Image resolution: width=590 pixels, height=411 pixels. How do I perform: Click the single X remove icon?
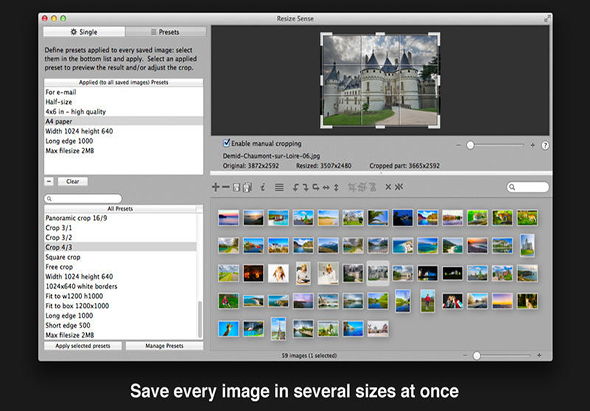388,187
